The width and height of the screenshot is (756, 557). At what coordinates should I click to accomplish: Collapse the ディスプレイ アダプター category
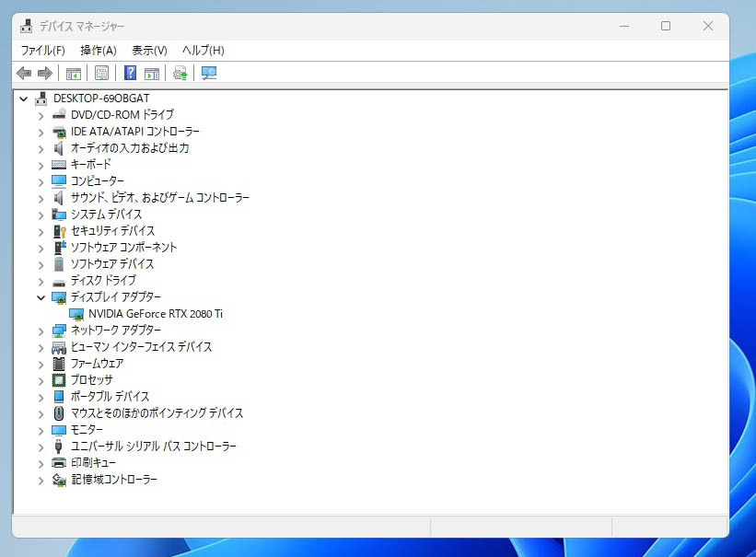(41, 296)
